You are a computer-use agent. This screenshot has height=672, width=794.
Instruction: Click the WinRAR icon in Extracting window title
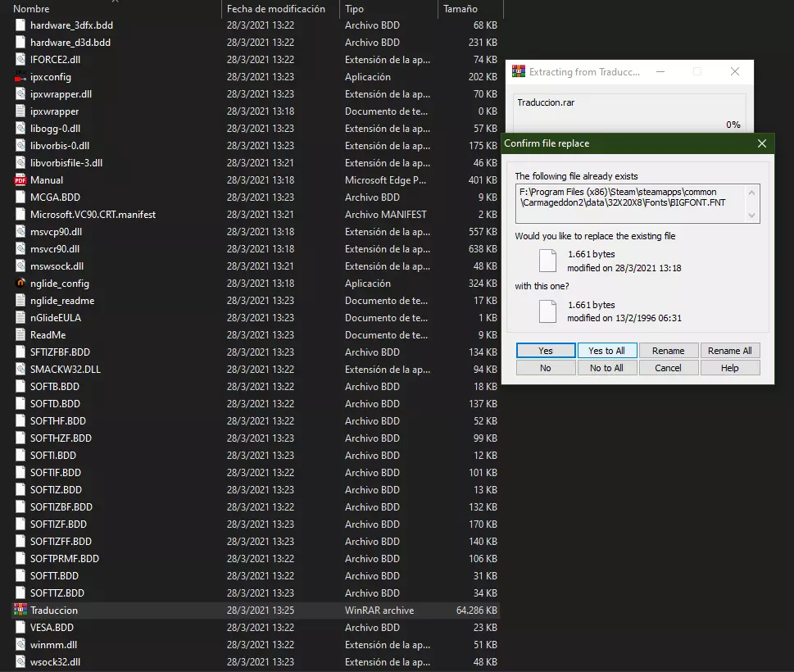(519, 71)
